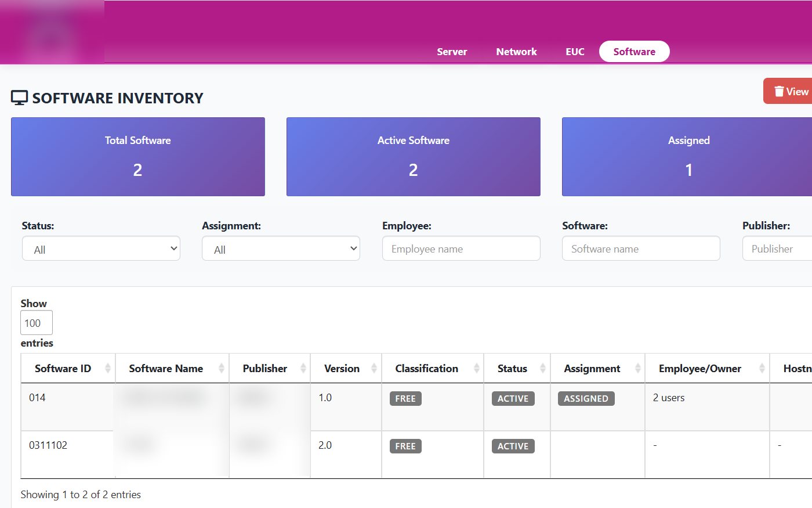
Task: Select the Software tab
Action: point(634,52)
